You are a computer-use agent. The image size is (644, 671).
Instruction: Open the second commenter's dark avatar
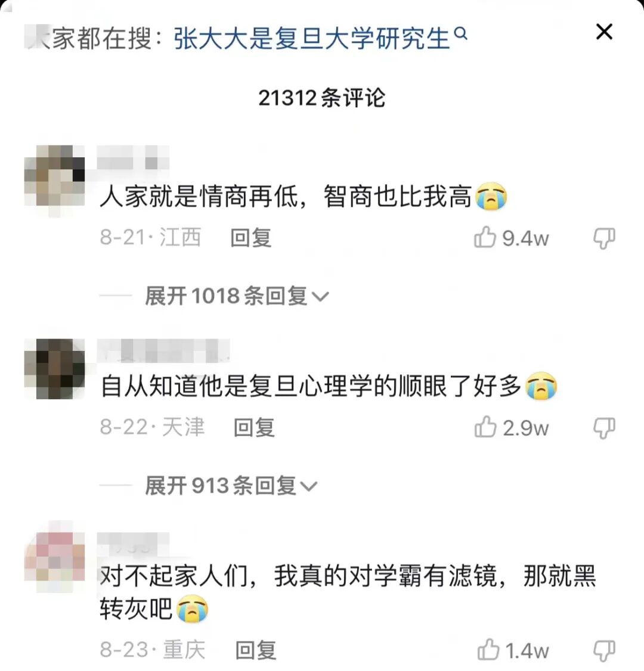(x=54, y=369)
